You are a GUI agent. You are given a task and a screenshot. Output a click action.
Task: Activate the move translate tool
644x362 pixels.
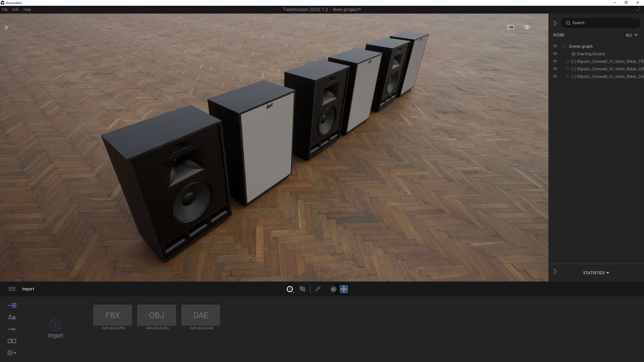coord(344,289)
